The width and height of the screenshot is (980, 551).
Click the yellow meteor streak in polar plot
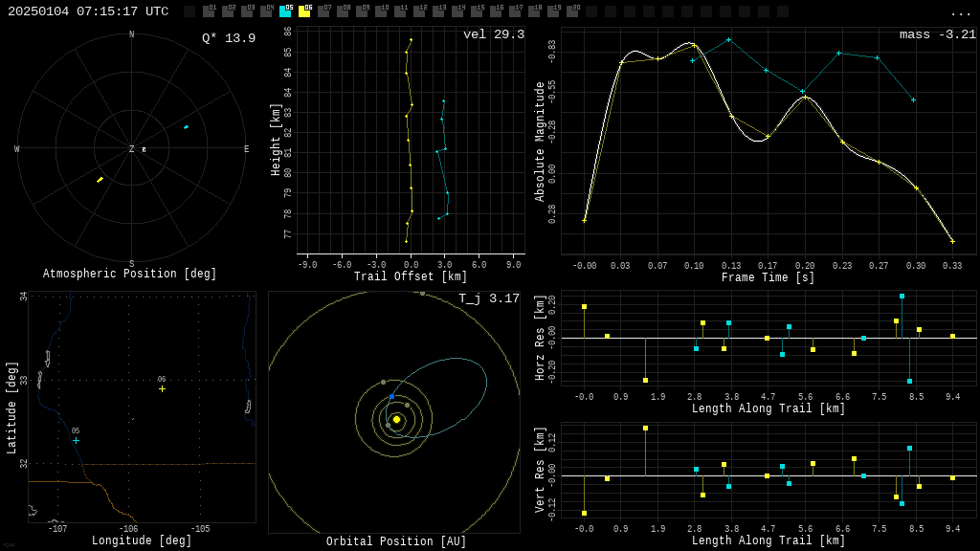100,179
